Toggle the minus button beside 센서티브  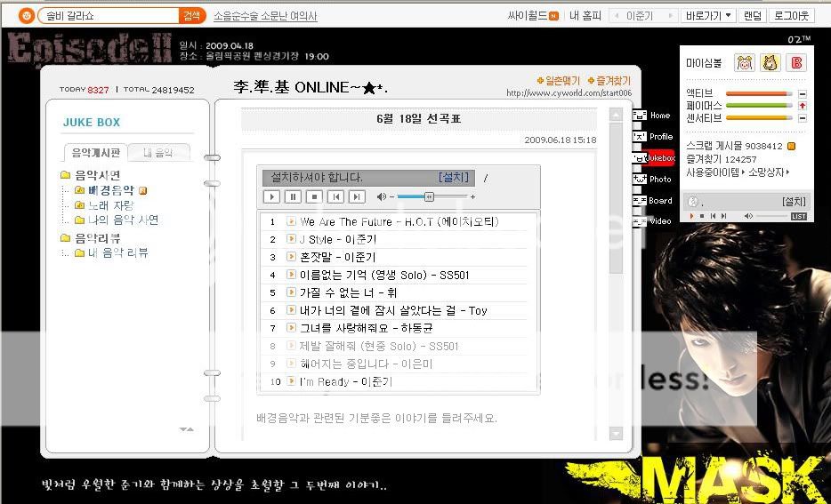coord(802,117)
